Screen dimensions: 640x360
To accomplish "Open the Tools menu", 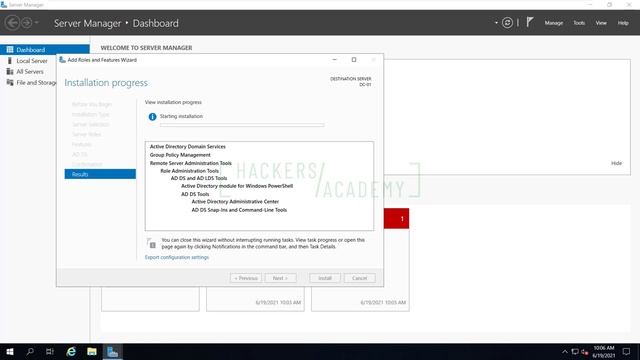I will point(579,23).
